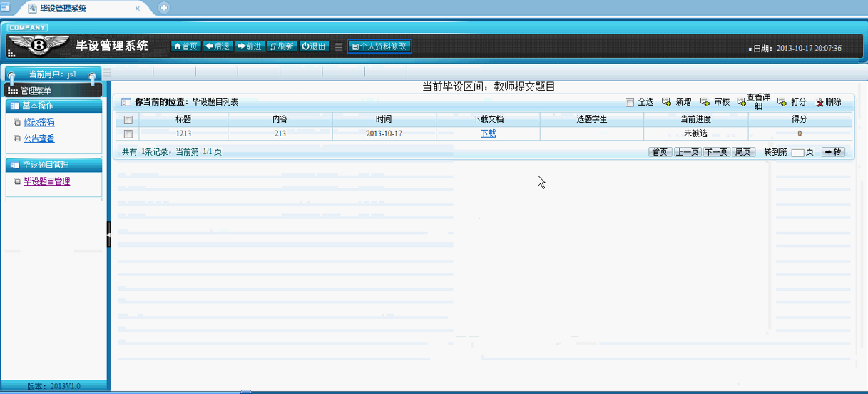Viewport: 868px width, 394px height.
Task: Open the 毕设题目管理 sidebar link
Action: pos(47,181)
